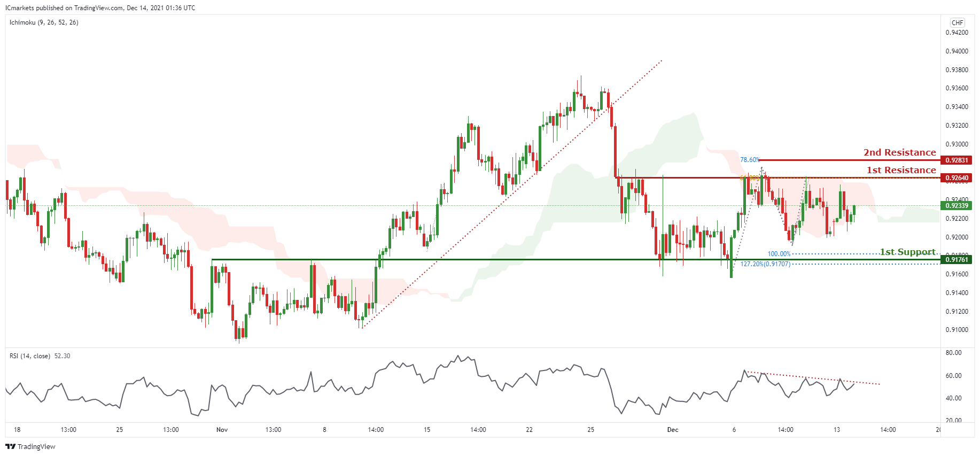The height and width of the screenshot is (456, 980).
Task: Click the green 0.92339 current price tag
Action: click(956, 205)
